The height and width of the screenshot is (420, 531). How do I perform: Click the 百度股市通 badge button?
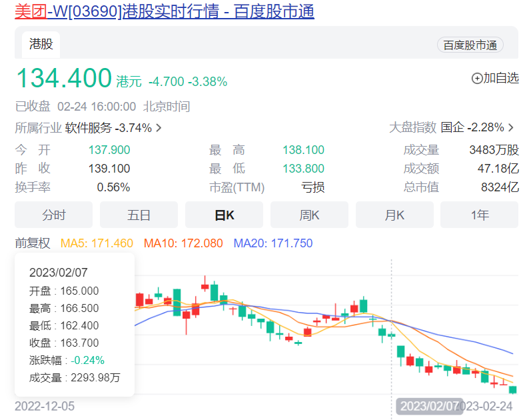pos(470,45)
